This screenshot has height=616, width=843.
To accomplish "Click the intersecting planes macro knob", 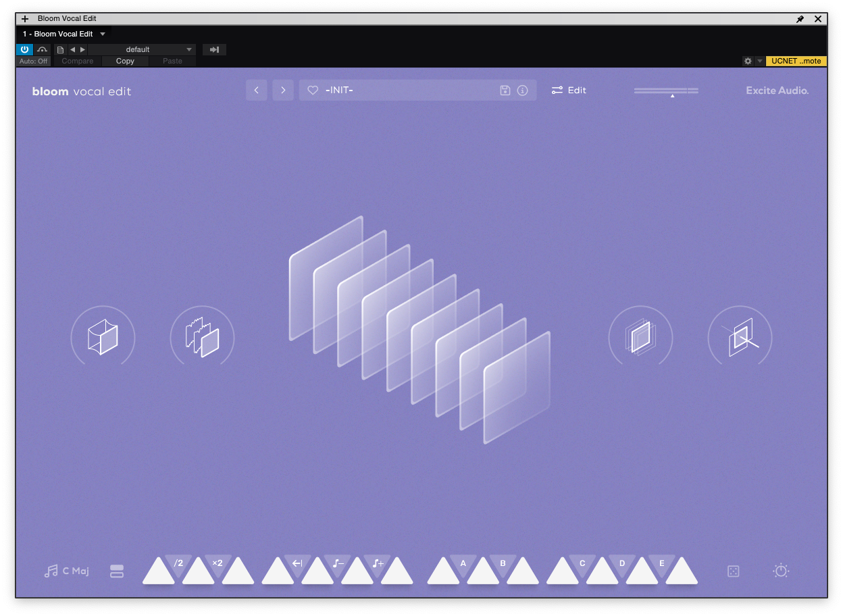I will (740, 337).
